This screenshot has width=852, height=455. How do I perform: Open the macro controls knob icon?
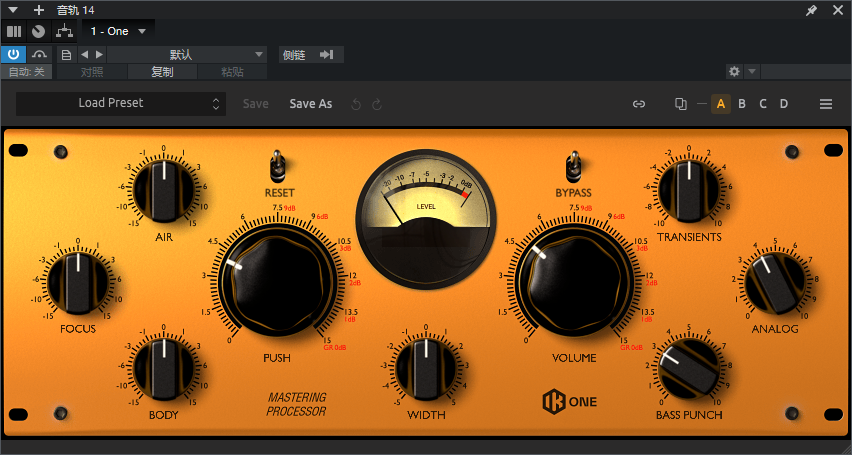38,32
